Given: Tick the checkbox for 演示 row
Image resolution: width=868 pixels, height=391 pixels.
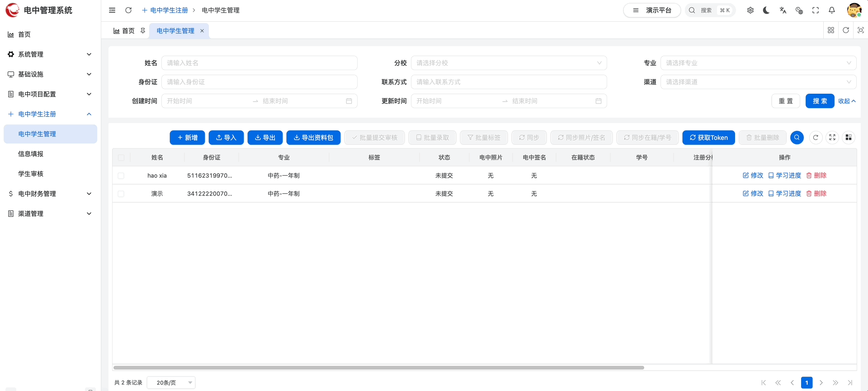Looking at the screenshot, I should click(x=121, y=194).
